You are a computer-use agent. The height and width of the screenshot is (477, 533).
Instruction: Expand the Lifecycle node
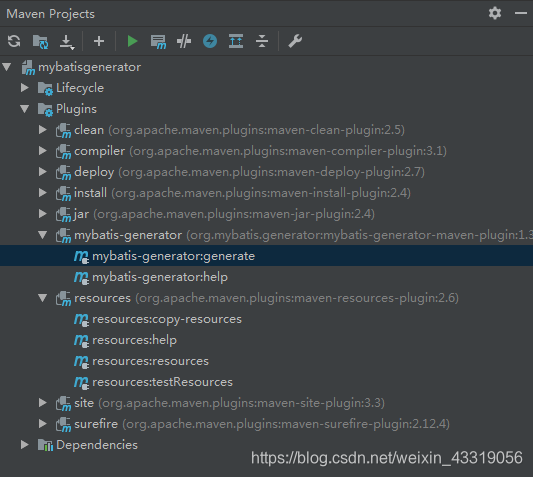click(x=24, y=88)
